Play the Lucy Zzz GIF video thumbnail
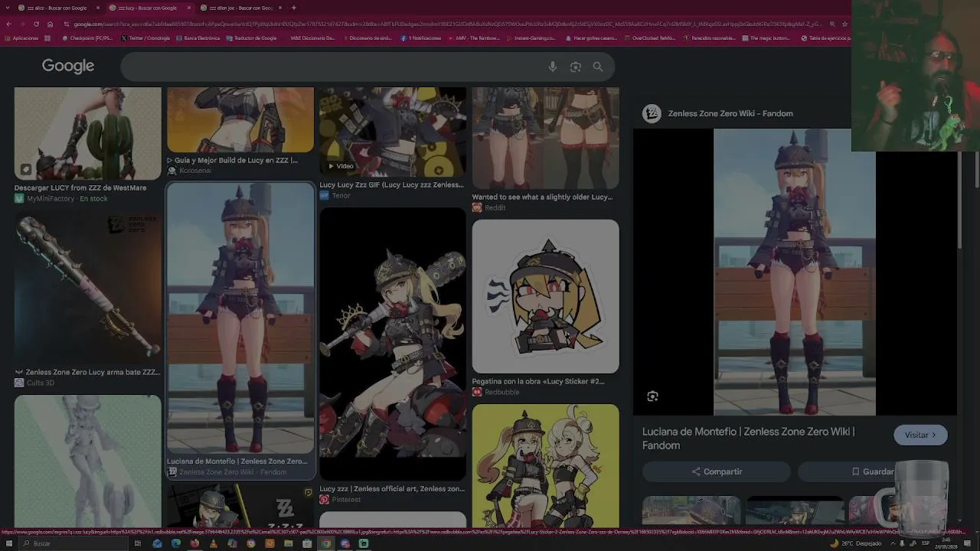This screenshot has width=980, height=551. 392,132
